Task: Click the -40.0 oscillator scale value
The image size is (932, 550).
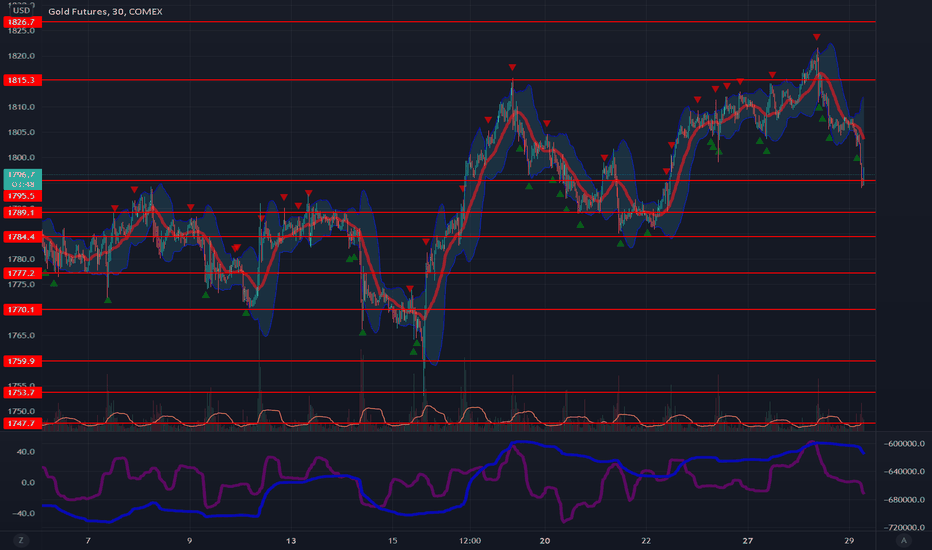Action: (24, 513)
